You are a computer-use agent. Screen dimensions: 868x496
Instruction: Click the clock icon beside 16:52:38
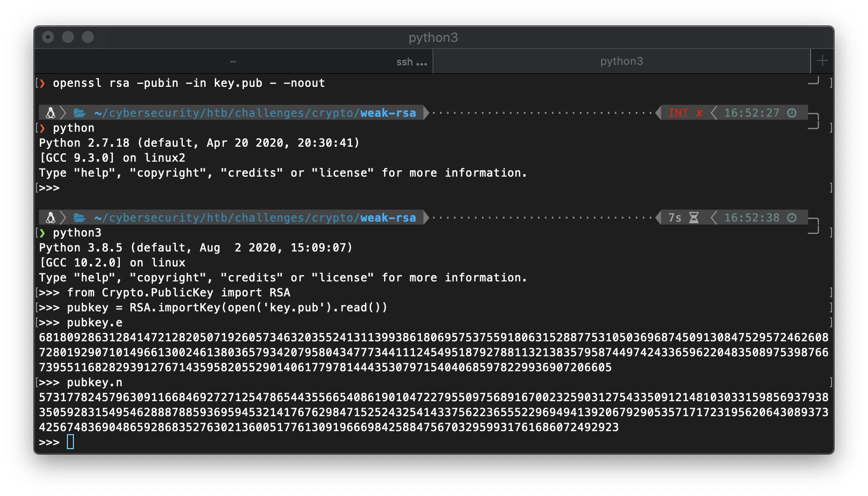click(792, 218)
